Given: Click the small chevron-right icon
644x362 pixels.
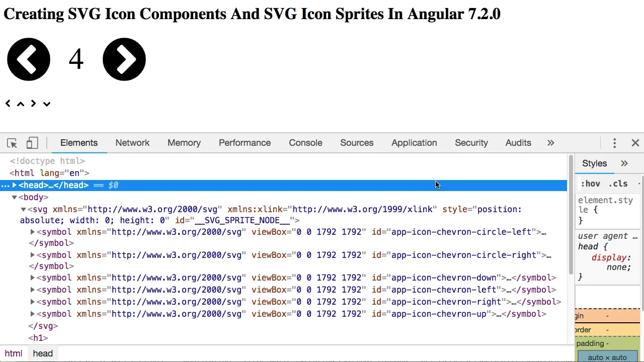Looking at the screenshot, I should [x=34, y=104].
